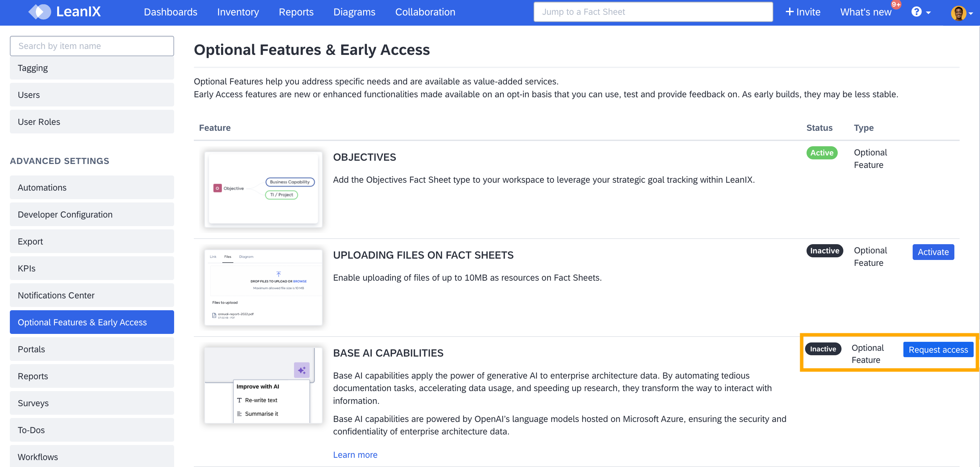Click the Collaboration menu icon
980x467 pixels.
click(x=426, y=12)
